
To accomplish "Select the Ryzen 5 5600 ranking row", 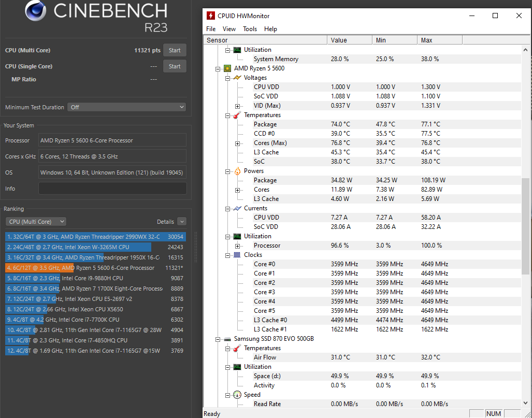I will point(95,268).
